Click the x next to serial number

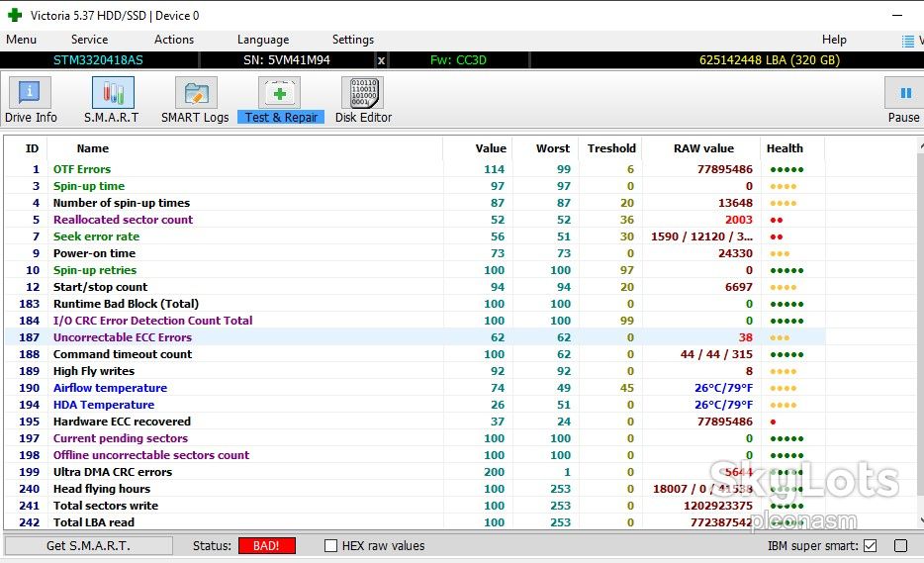[x=381, y=60]
